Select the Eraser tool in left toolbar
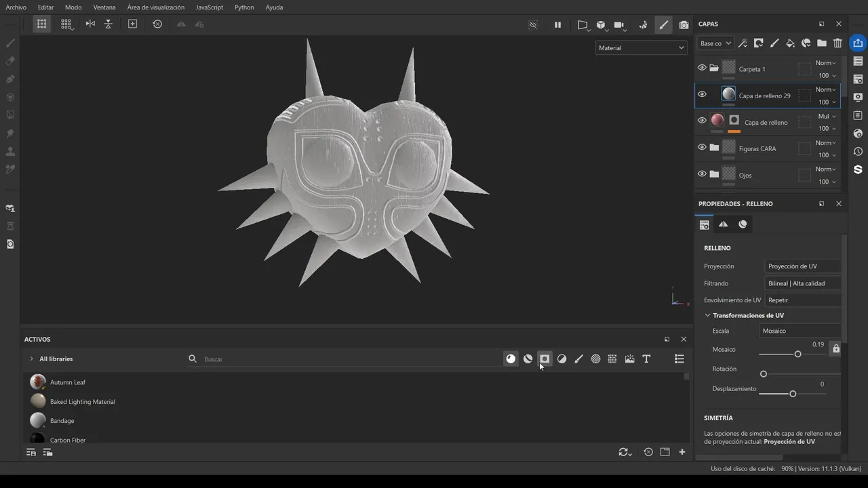 [x=10, y=61]
